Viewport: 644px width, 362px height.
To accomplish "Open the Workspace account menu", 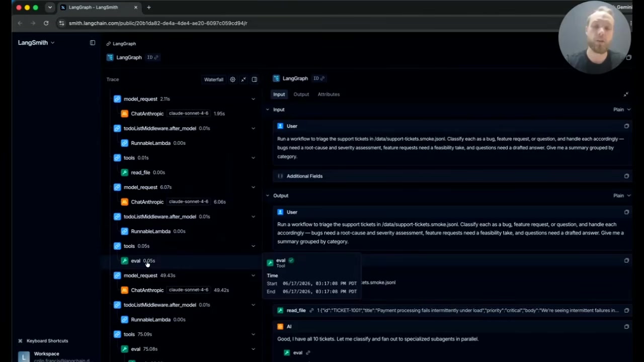I will click(54, 356).
